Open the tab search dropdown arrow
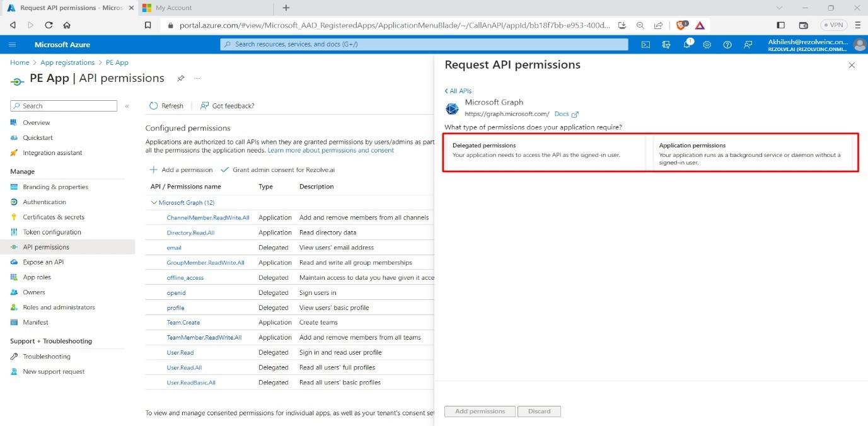Screen dimensions: 868x426 780,8
